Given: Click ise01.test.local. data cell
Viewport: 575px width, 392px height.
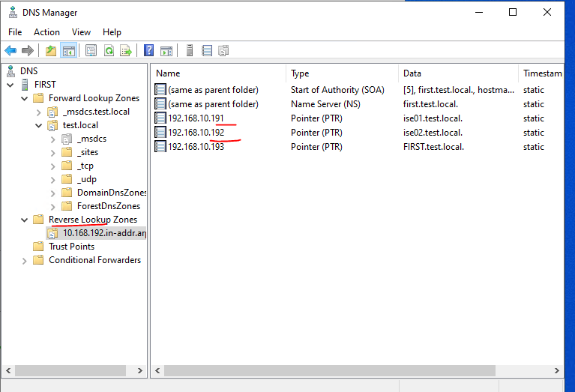Looking at the screenshot, I should (x=433, y=118).
